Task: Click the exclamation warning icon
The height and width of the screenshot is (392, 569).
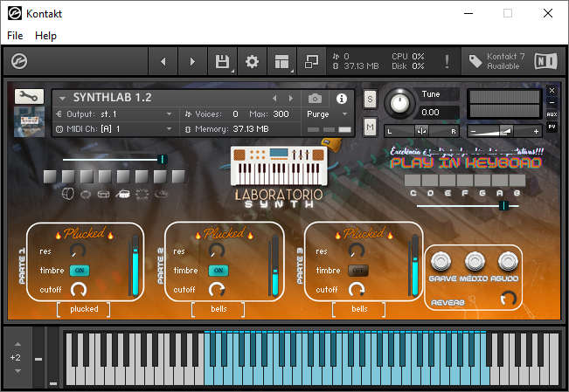Action: [x=448, y=61]
